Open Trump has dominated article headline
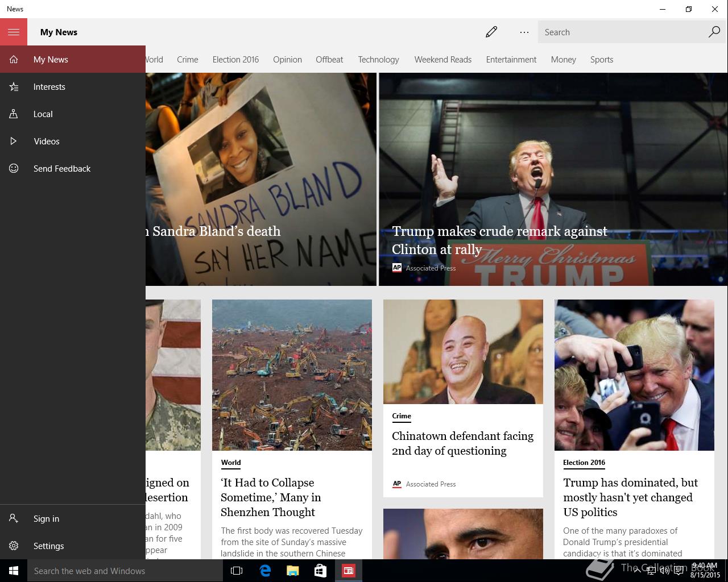The image size is (728, 582). 630,497
